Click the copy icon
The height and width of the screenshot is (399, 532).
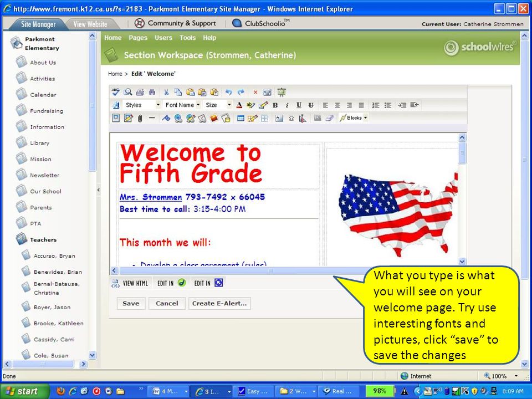[178, 92]
